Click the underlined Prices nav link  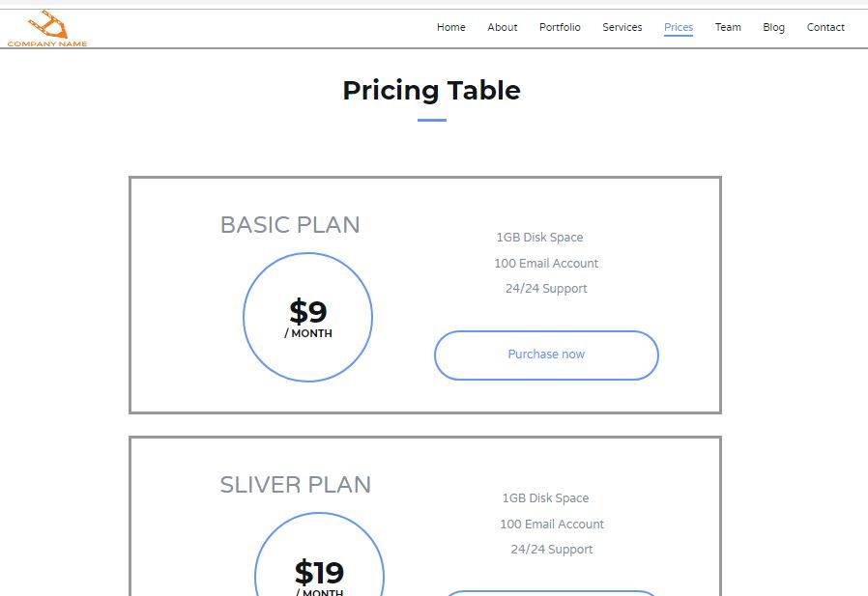[678, 27]
